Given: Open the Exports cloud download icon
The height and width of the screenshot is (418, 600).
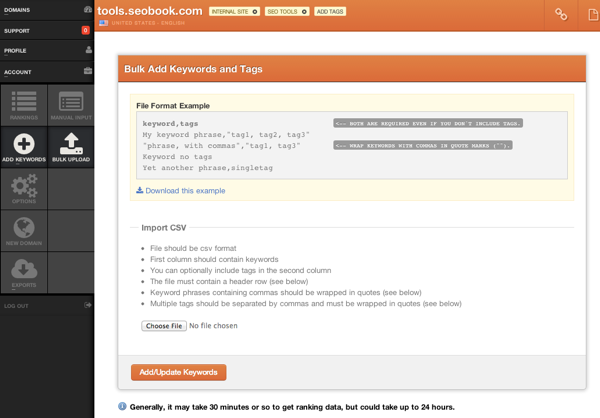Looking at the screenshot, I should tap(24, 272).
